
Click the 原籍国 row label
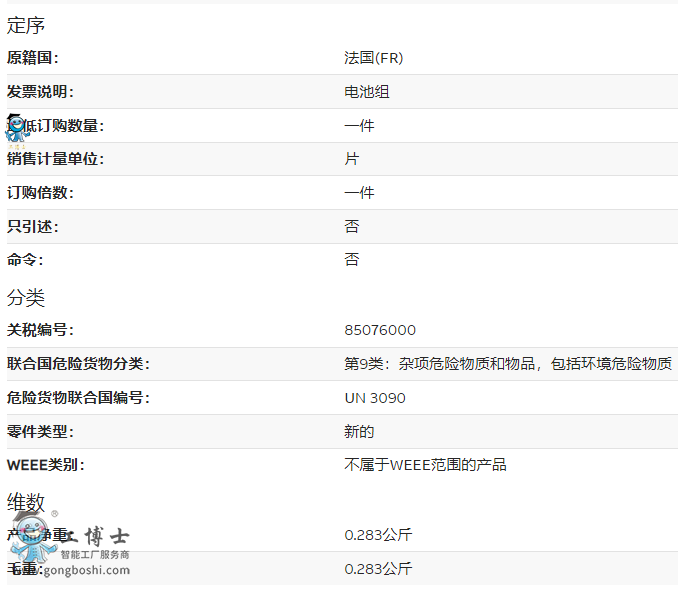tap(33, 58)
